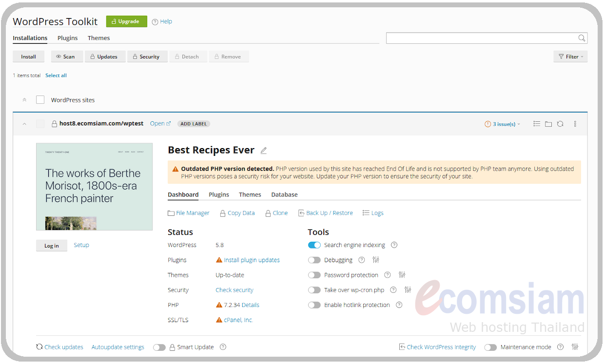Disable Search engine indexing toggle

click(x=314, y=245)
